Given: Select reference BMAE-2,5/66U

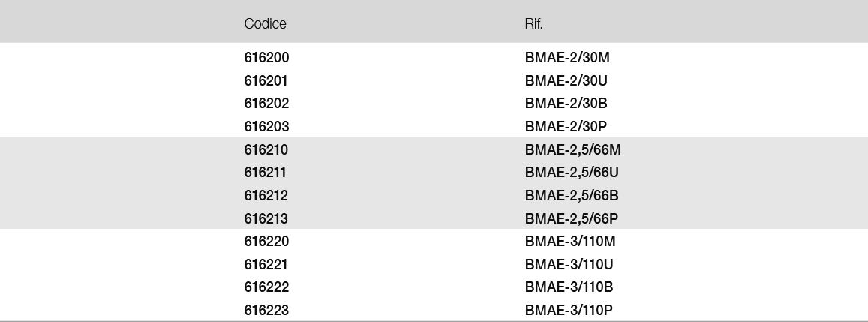Looking at the screenshot, I should [x=572, y=173].
